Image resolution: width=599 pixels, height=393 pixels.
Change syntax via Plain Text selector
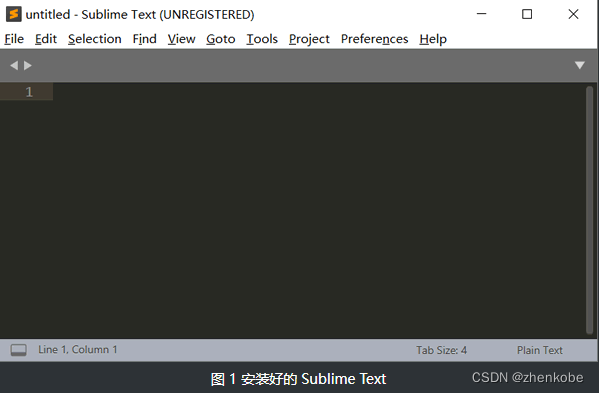click(540, 350)
